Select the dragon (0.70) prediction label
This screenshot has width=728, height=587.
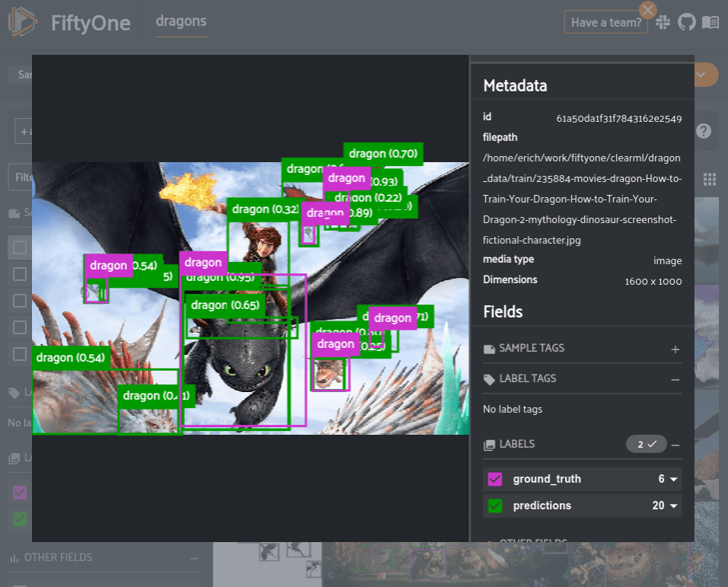383,154
